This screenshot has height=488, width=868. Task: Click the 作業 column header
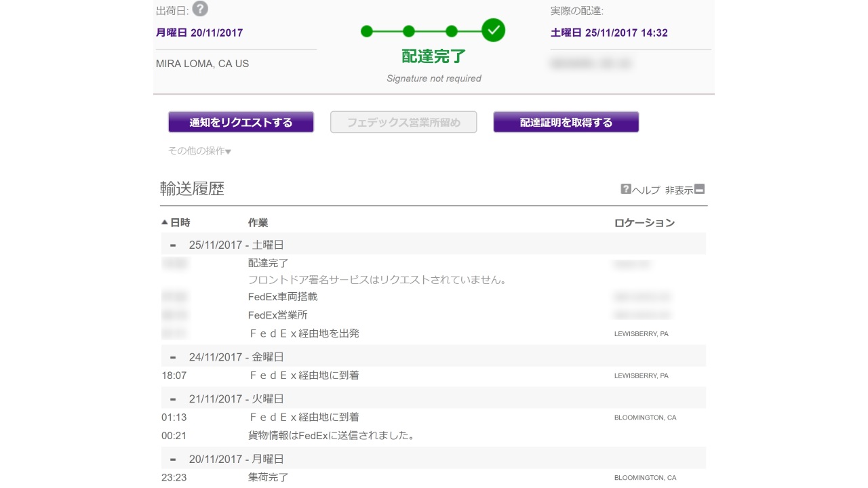(x=258, y=223)
